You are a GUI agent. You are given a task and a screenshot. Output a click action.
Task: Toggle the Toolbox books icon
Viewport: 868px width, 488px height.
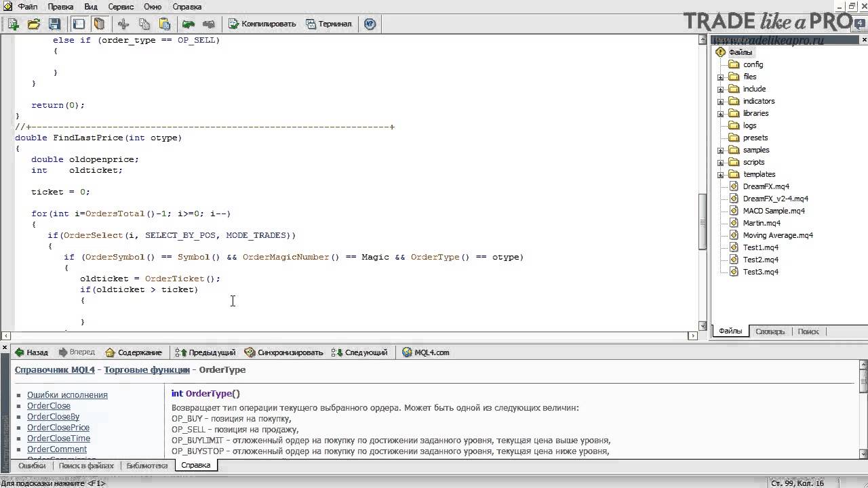coord(100,24)
